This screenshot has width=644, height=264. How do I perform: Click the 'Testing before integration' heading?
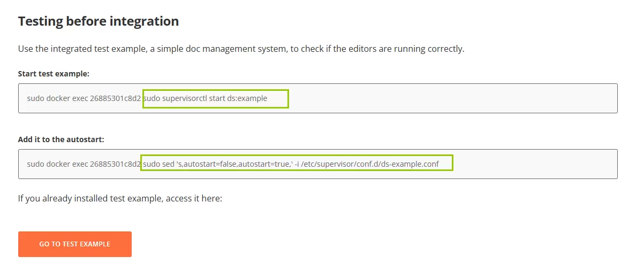click(x=99, y=21)
